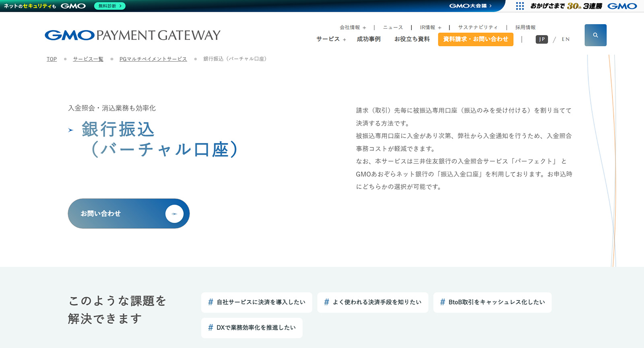Open the サステナビリティ menu item
Image resolution: width=644 pixels, height=348 pixels.
point(478,27)
